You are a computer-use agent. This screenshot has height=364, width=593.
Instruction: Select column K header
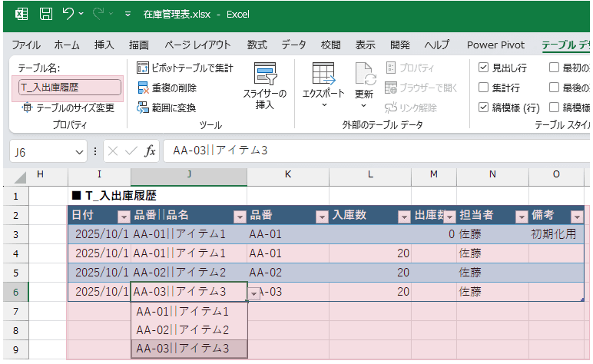pos(288,174)
